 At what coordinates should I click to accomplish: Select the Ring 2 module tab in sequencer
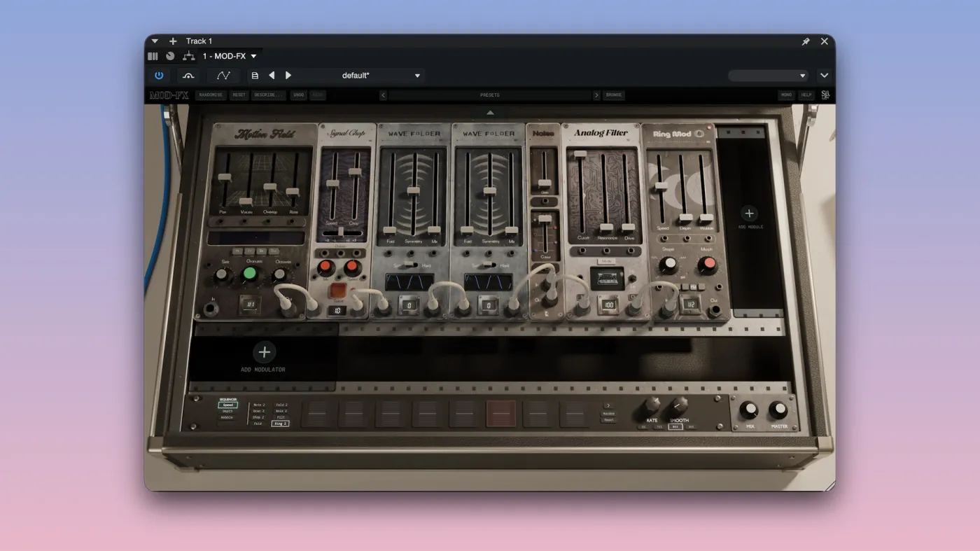281,424
